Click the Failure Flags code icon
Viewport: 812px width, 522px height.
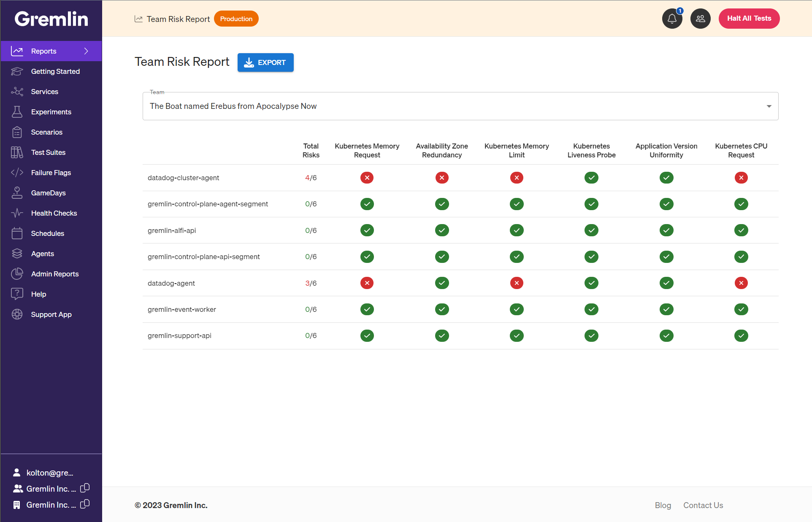17,173
